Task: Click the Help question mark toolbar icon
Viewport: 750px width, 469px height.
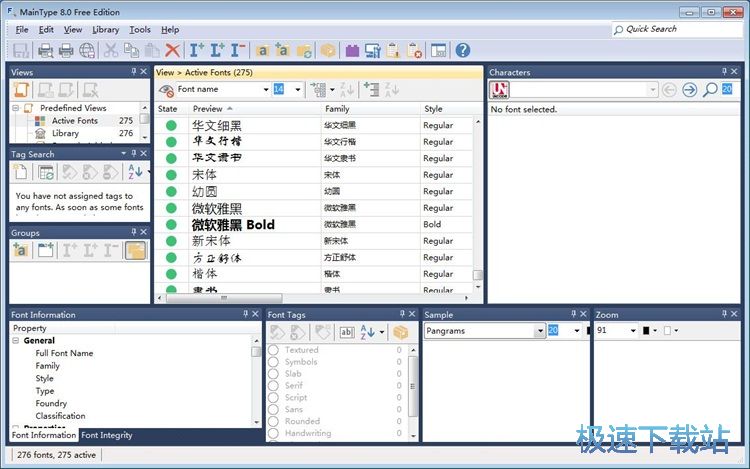Action: tap(462, 50)
